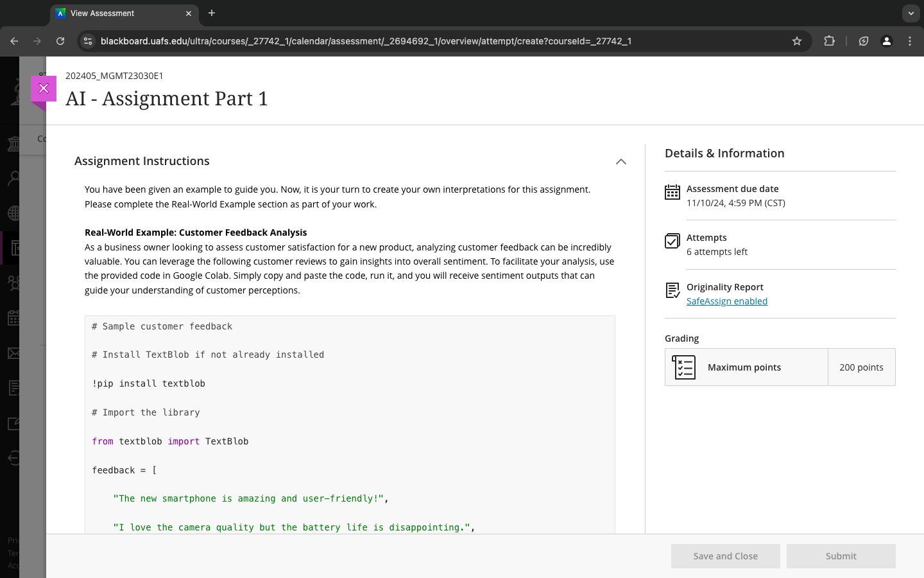Click the Real-World Example: Customer Feedback Analysis heading
This screenshot has height=578, width=924.
click(x=196, y=232)
